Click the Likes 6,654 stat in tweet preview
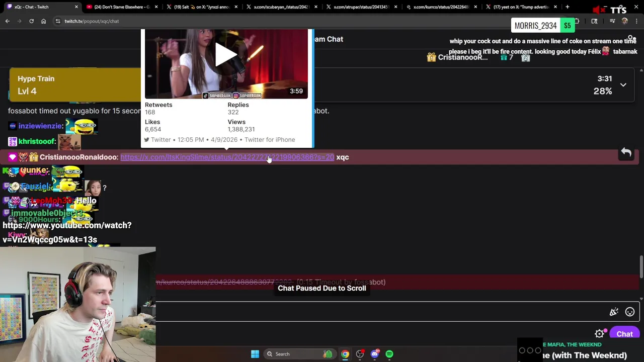The width and height of the screenshot is (644, 362). pyautogui.click(x=153, y=126)
